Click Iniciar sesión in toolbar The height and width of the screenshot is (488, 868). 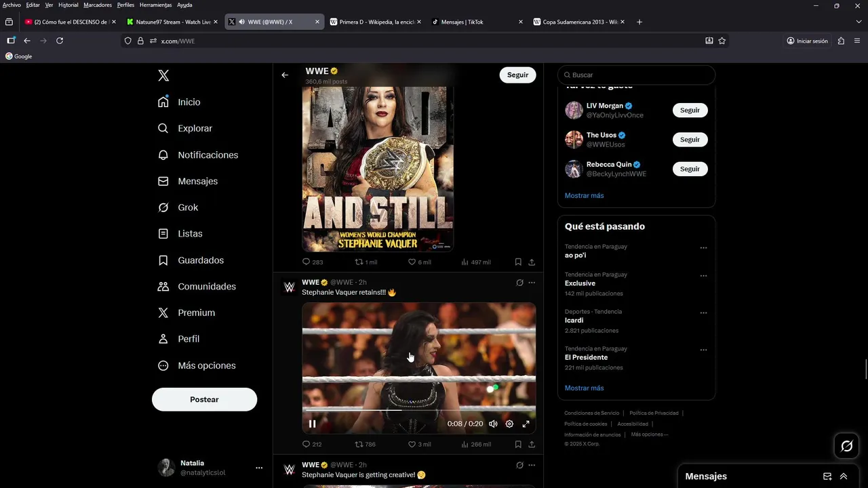[x=807, y=41]
